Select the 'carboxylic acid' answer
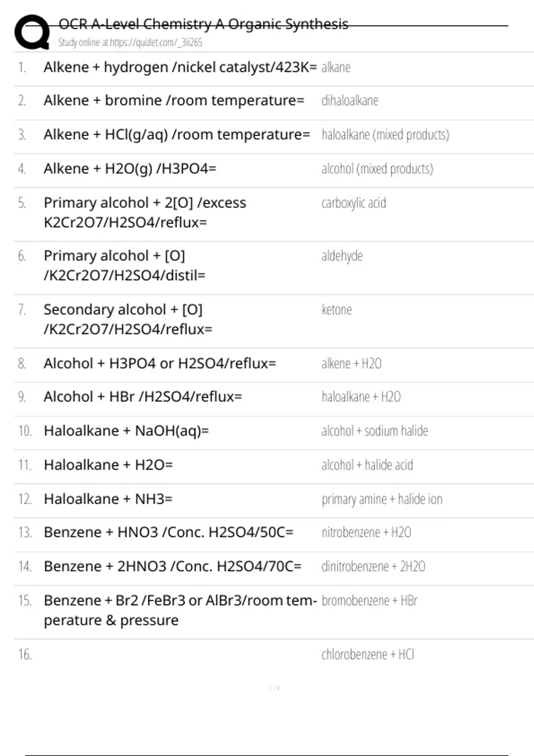Screen dimensions: 534x756 tap(354, 203)
